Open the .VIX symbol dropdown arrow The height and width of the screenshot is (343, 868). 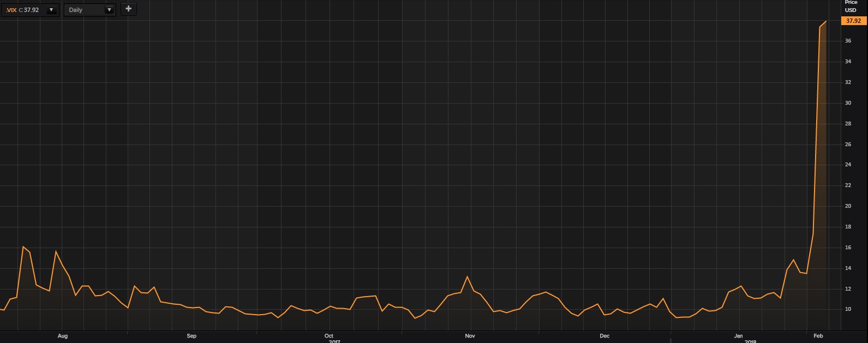[x=51, y=10]
